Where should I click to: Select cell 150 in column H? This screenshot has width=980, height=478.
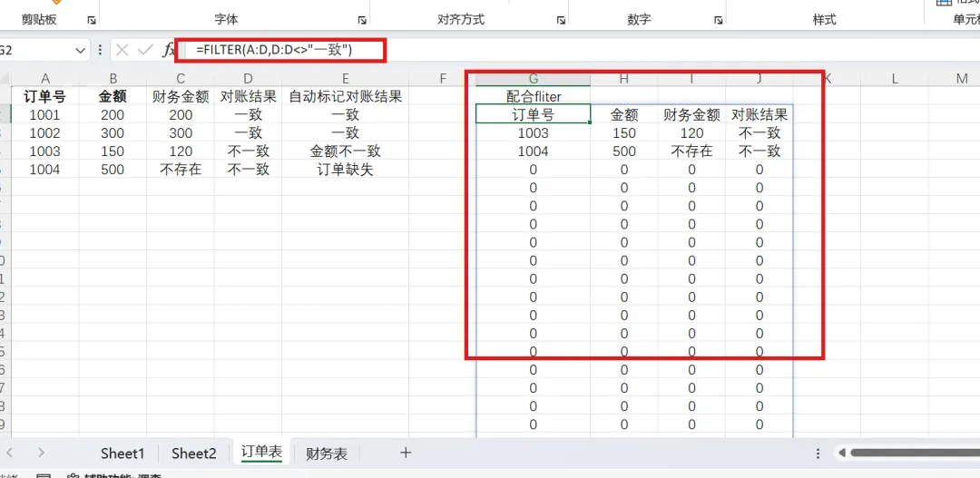623,133
